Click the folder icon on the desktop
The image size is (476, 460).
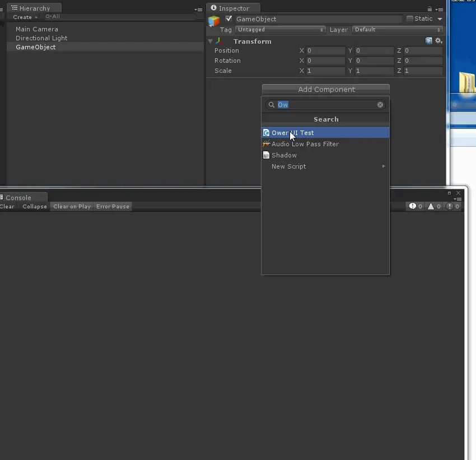[x=467, y=82]
